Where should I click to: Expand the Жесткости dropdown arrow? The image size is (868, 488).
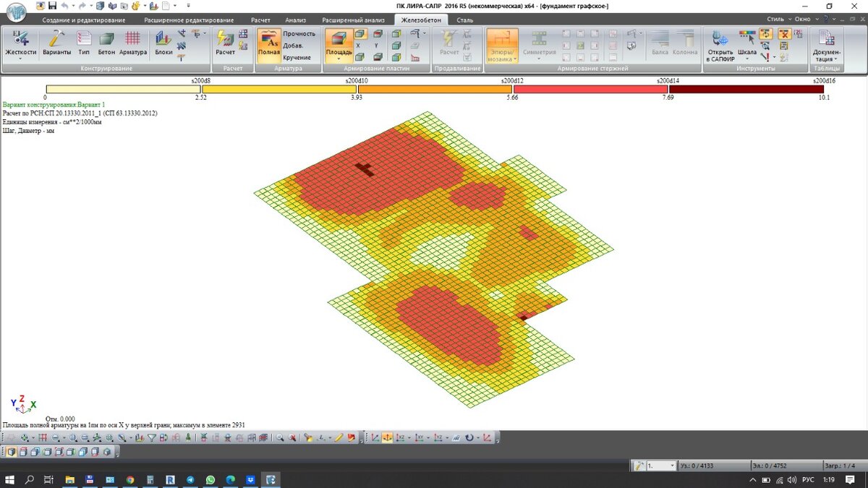tap(20, 59)
